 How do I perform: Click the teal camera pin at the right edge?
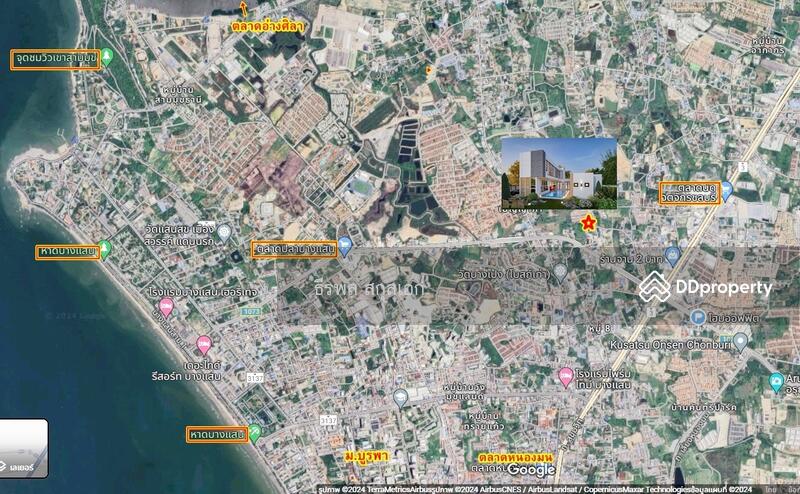[x=776, y=382]
